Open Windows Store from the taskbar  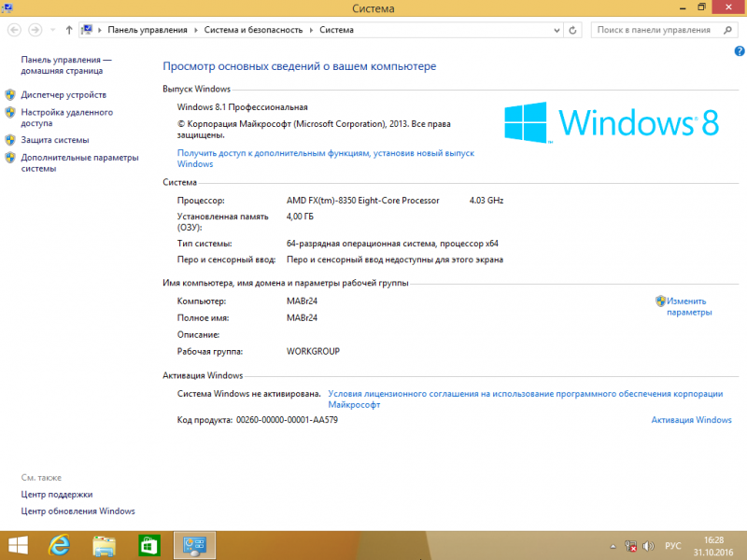pyautogui.click(x=149, y=546)
